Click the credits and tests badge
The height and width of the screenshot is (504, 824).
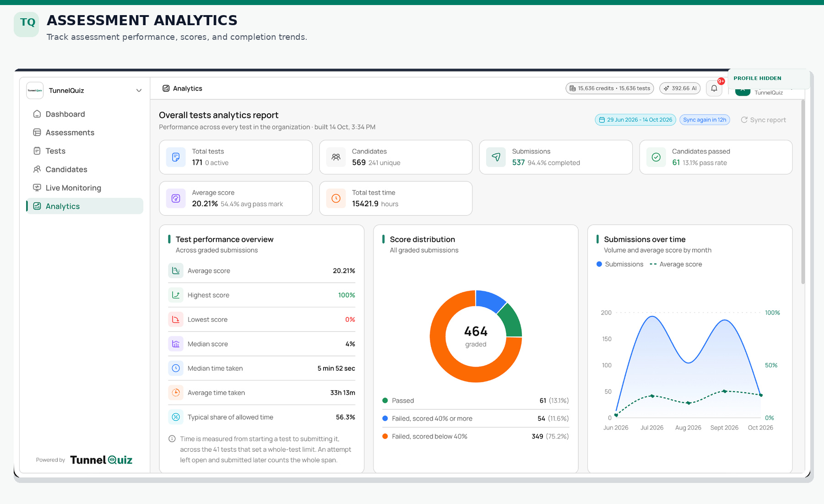(610, 88)
